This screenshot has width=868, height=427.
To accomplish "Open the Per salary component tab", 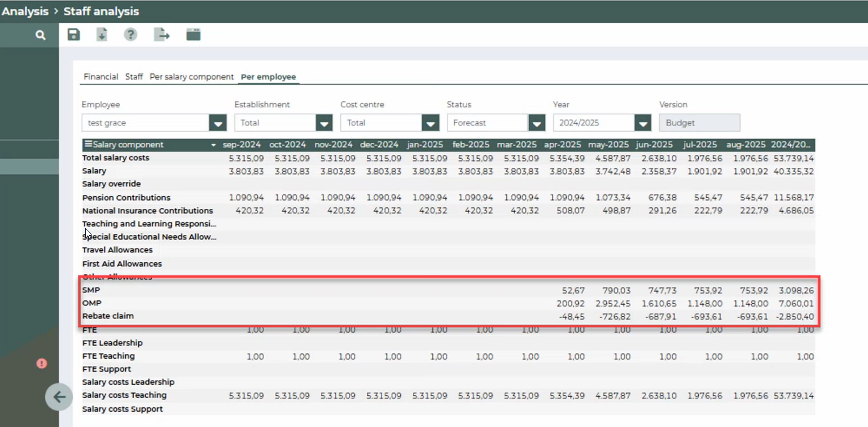I will tap(191, 77).
